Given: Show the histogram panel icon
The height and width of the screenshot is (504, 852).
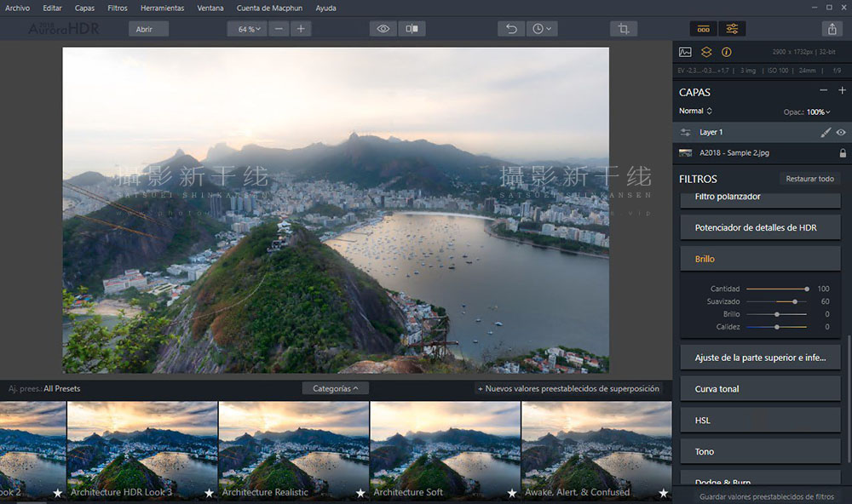Looking at the screenshot, I should (685, 52).
